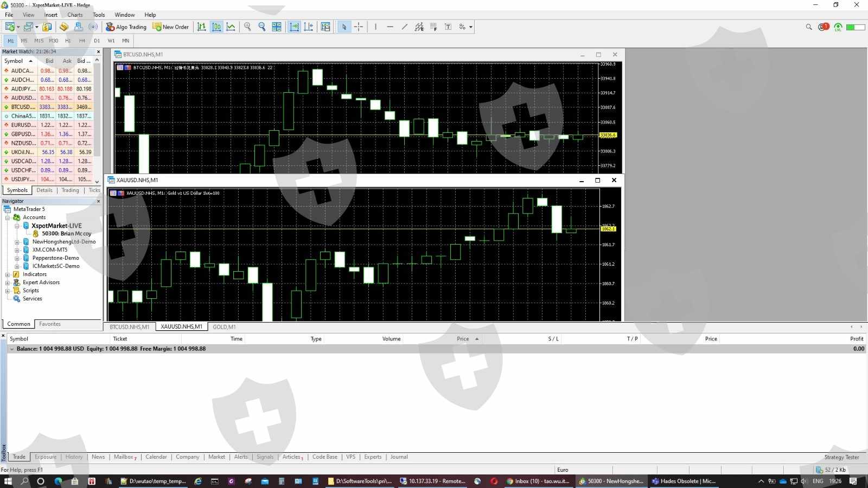Screen dimensions: 868x488
Task: Switch chart to line chart type
Action: click(231, 27)
